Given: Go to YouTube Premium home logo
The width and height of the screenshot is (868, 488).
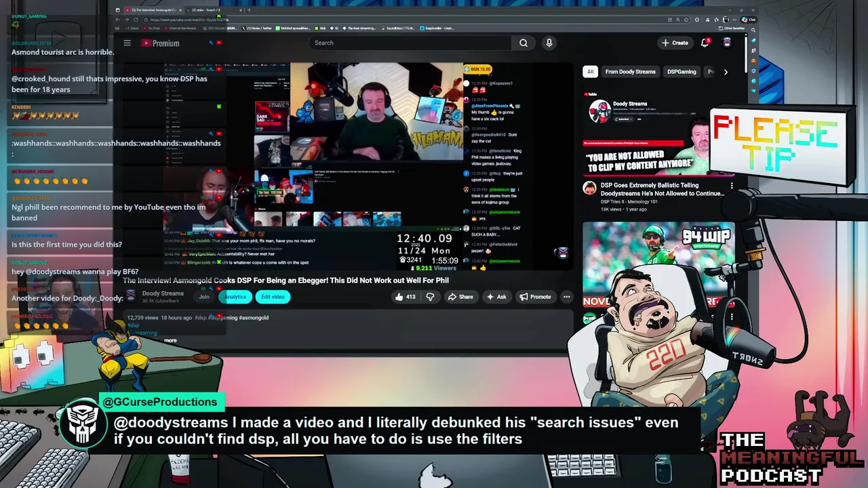Looking at the screenshot, I should coord(160,43).
